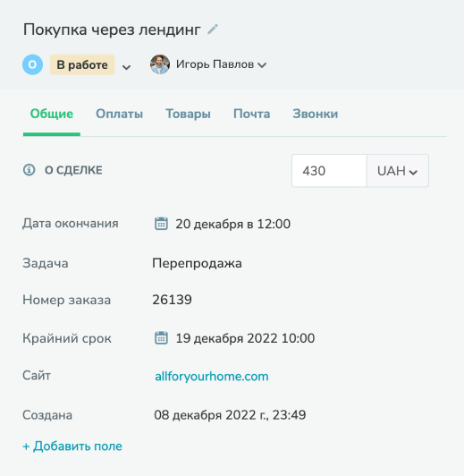This screenshot has width=464, height=476.
Task: Click the order number value 26139
Action: point(172,300)
